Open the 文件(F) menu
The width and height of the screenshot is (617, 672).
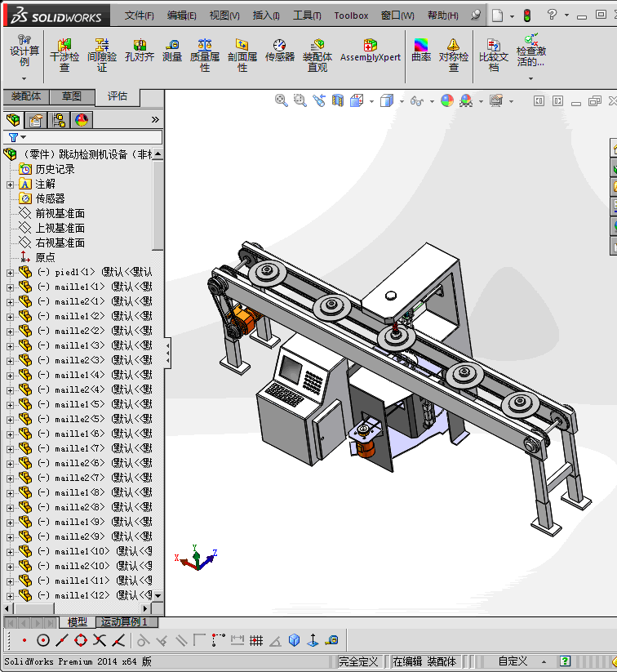140,16
